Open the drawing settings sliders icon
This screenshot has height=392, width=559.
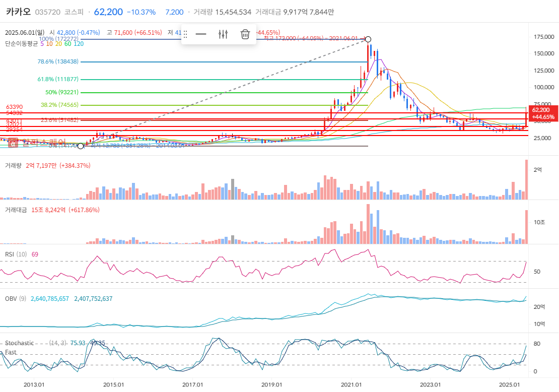pos(223,34)
